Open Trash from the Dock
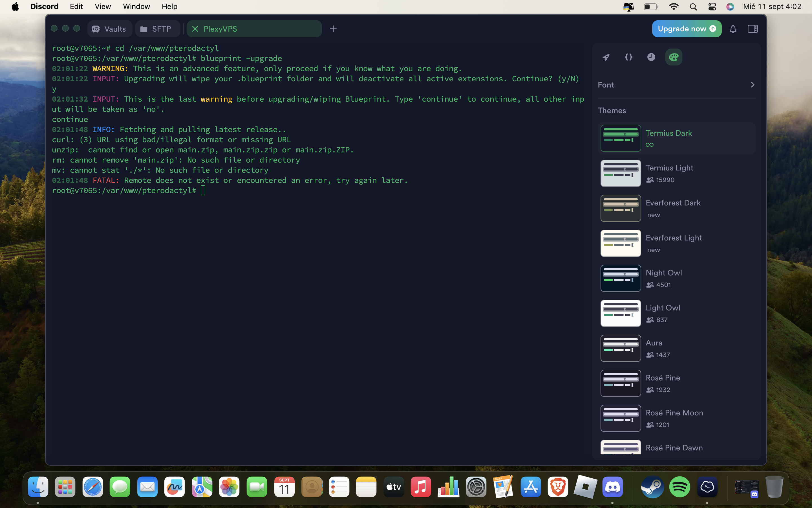This screenshot has height=508, width=812. point(774,487)
